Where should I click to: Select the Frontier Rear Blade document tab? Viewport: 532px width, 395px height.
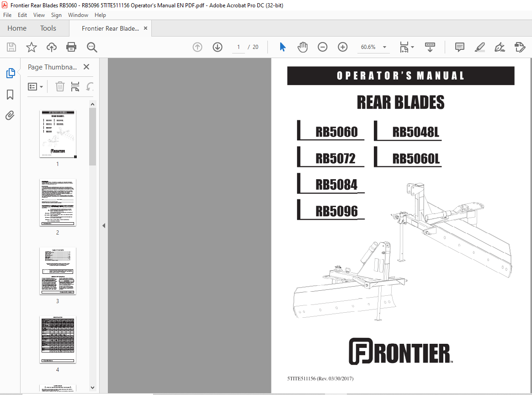click(110, 28)
